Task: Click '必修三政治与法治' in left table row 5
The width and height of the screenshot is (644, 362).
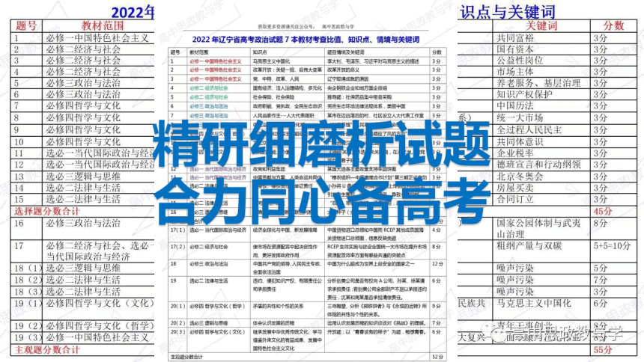Action: pyautogui.click(x=83, y=83)
